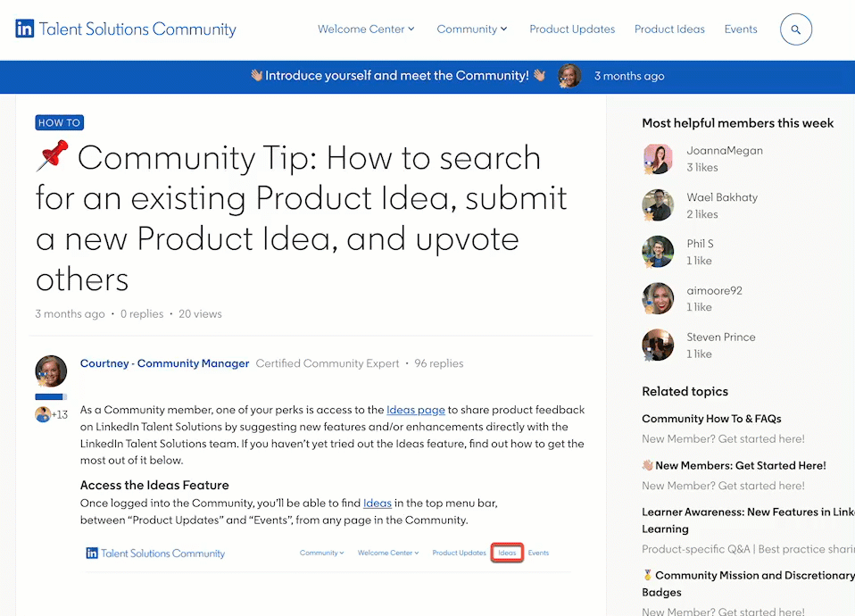The height and width of the screenshot is (616, 855).
Task: Click 'New Member? Get started here!' under FAQs topic
Action: pyautogui.click(x=723, y=438)
